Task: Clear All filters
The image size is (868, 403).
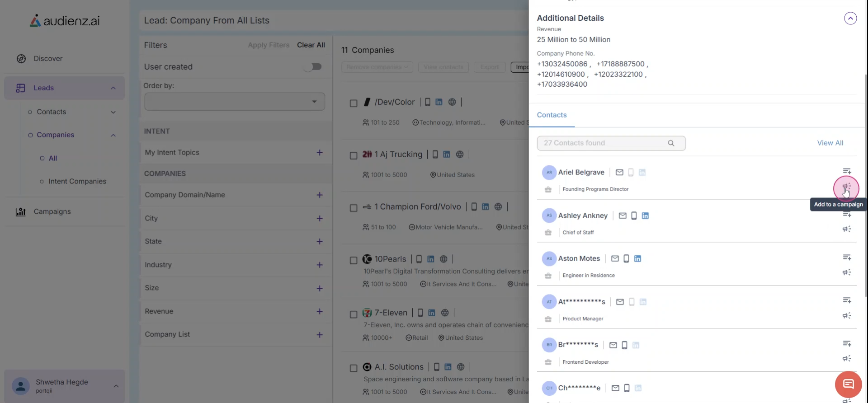Action: (311, 45)
